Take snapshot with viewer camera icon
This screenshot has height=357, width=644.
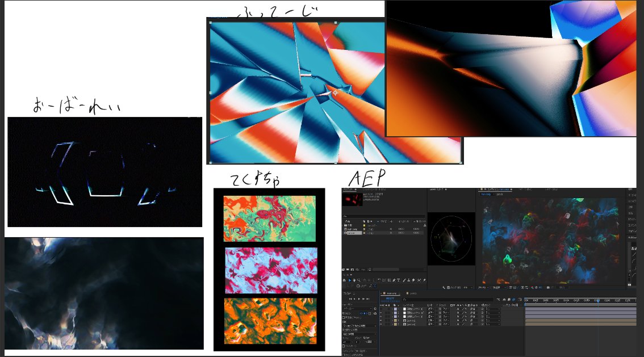pyautogui.click(x=548, y=288)
